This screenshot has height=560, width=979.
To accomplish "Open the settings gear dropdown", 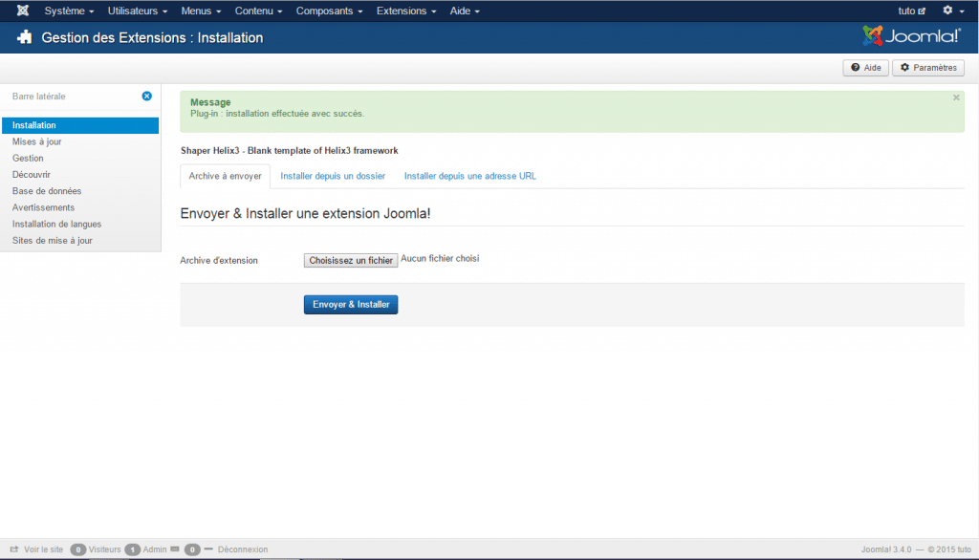I will tap(951, 11).
